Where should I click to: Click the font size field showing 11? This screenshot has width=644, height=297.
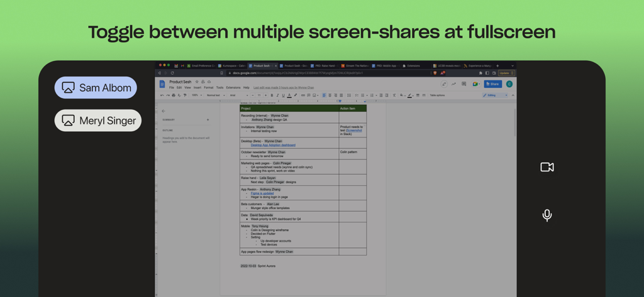click(x=259, y=95)
